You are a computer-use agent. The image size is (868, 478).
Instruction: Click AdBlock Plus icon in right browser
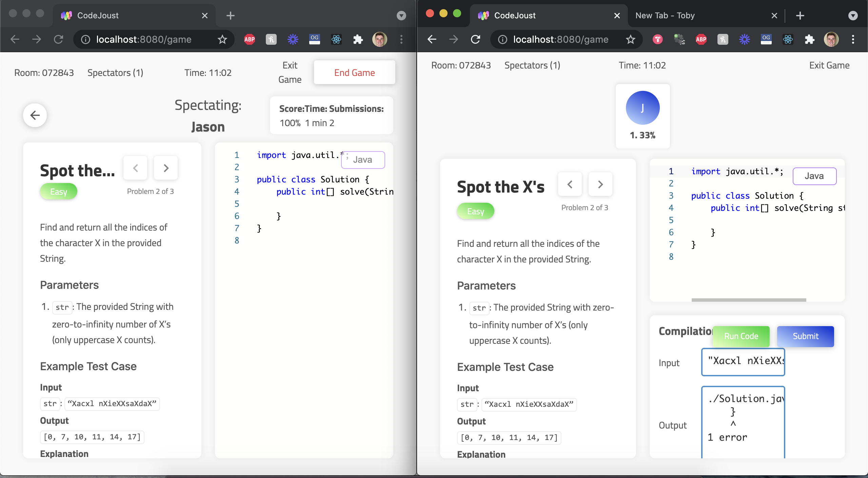tap(701, 39)
